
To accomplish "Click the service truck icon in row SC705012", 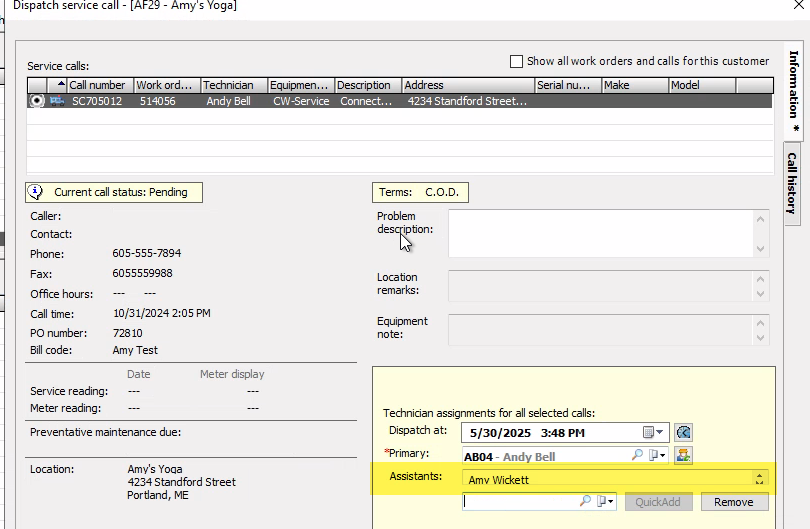I will [57, 101].
